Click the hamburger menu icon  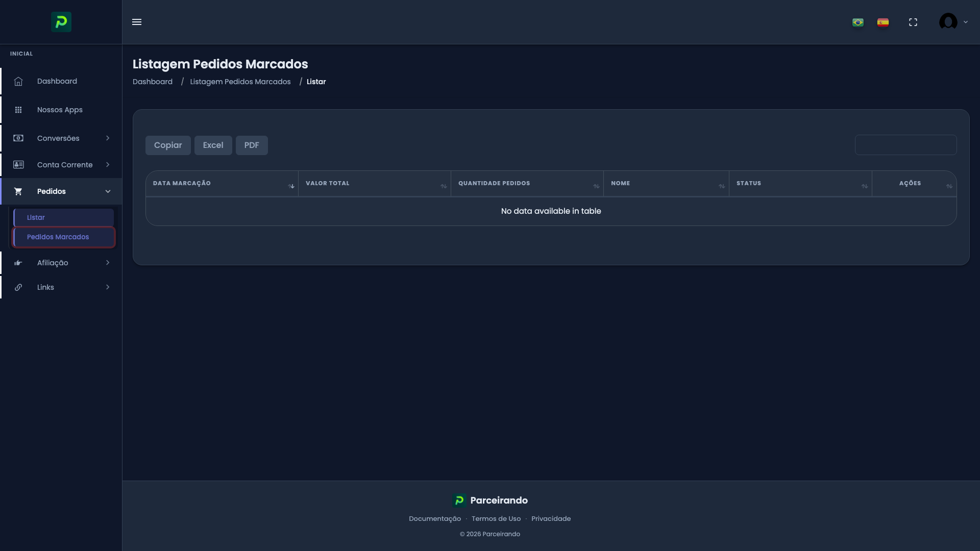(x=137, y=22)
